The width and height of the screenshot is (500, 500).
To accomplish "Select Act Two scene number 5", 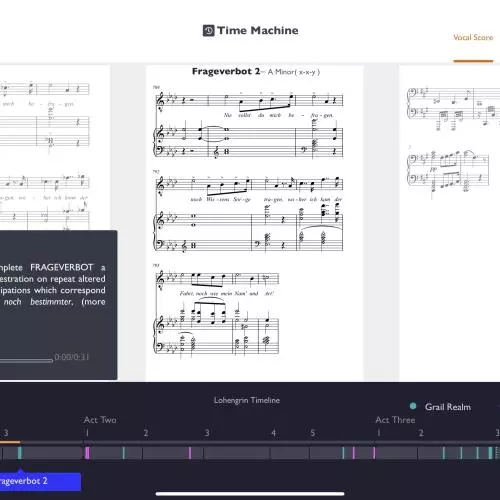I will (313, 433).
